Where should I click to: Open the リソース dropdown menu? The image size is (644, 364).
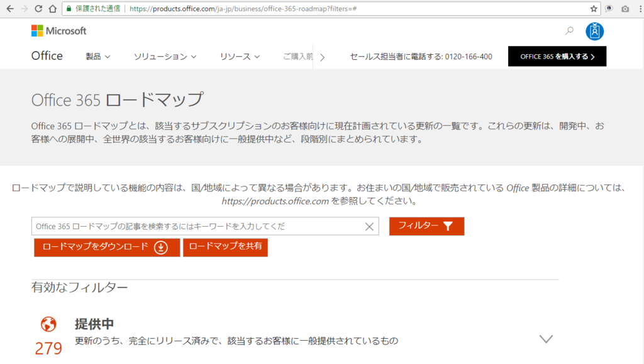(240, 56)
